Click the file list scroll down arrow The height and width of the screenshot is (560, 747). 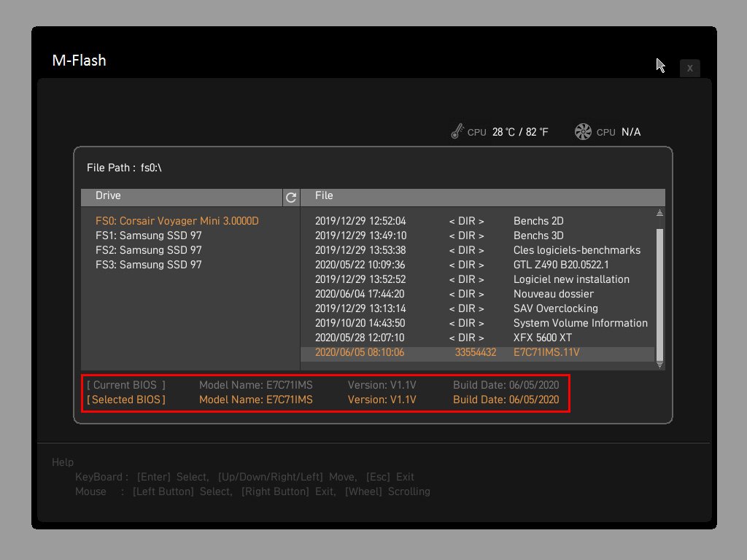[x=659, y=365]
